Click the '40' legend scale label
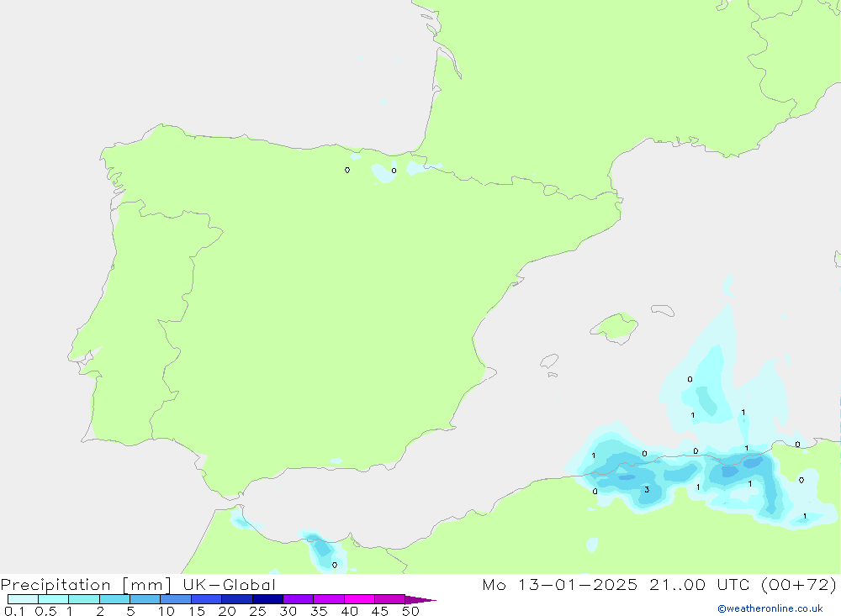Image resolution: width=841 pixels, height=616 pixels. click(350, 611)
